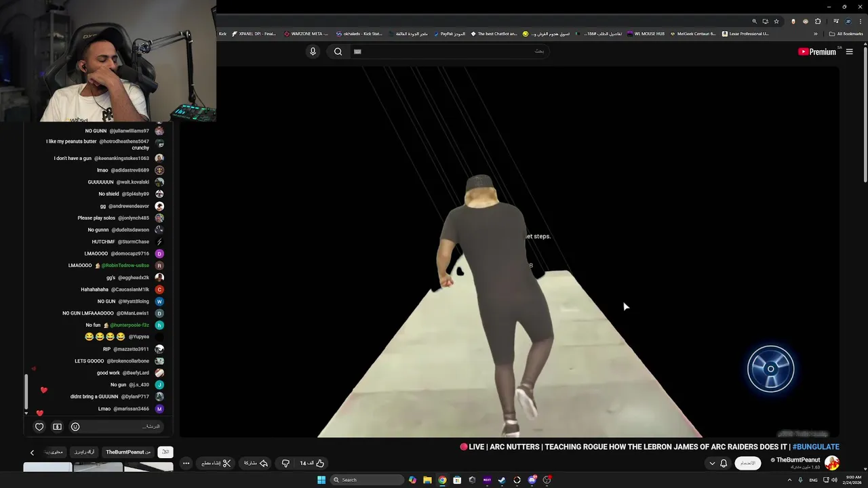
Task: Click the YouTube search magnifier button
Action: point(338,52)
